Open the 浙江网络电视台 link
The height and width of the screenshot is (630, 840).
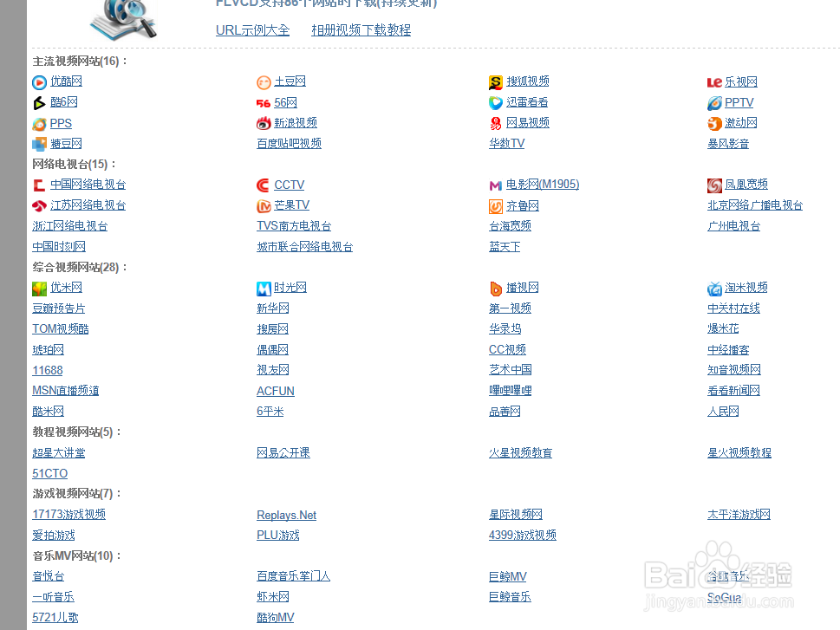(69, 226)
